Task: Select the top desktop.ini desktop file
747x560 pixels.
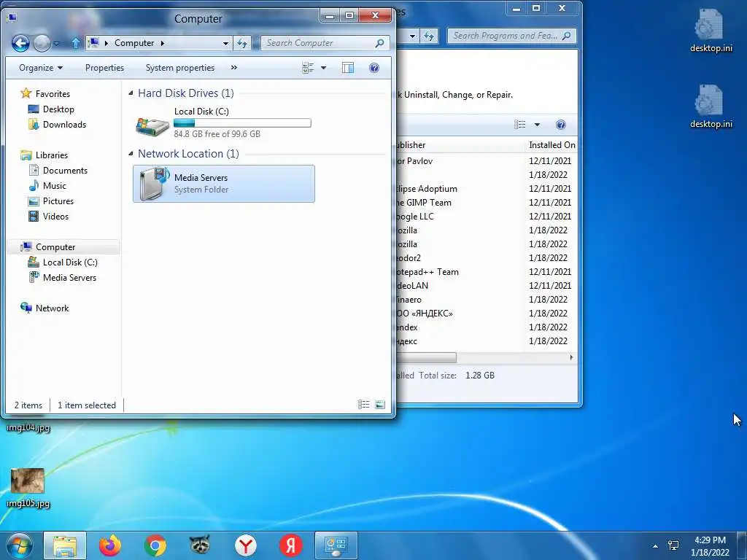Action: point(711,31)
